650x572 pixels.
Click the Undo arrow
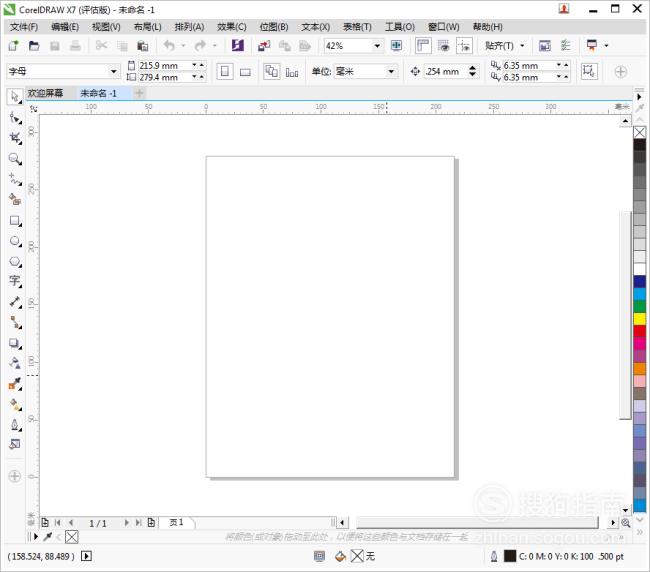pos(169,46)
